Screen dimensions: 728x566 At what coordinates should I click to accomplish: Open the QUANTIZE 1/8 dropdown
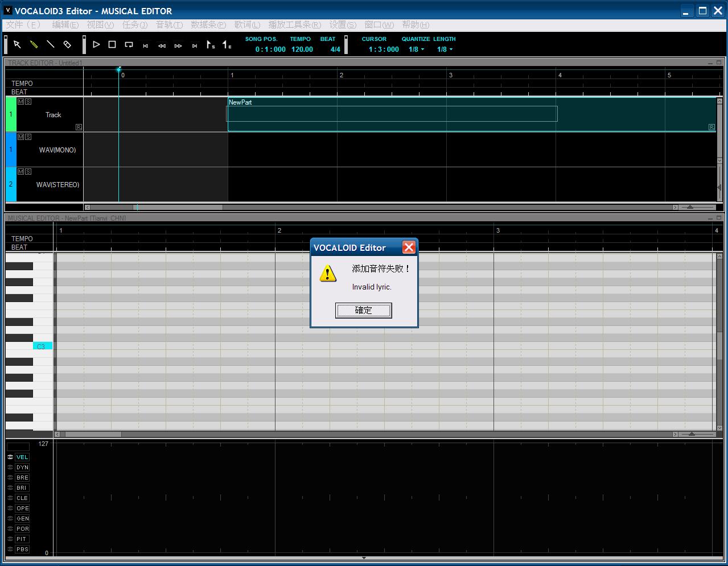416,49
